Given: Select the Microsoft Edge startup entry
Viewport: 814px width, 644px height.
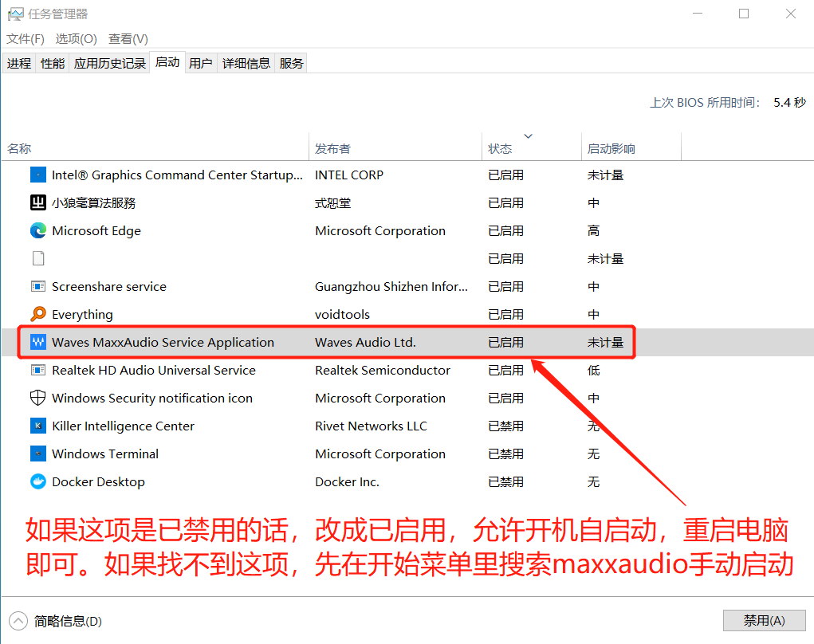Looking at the screenshot, I should 407,230.
